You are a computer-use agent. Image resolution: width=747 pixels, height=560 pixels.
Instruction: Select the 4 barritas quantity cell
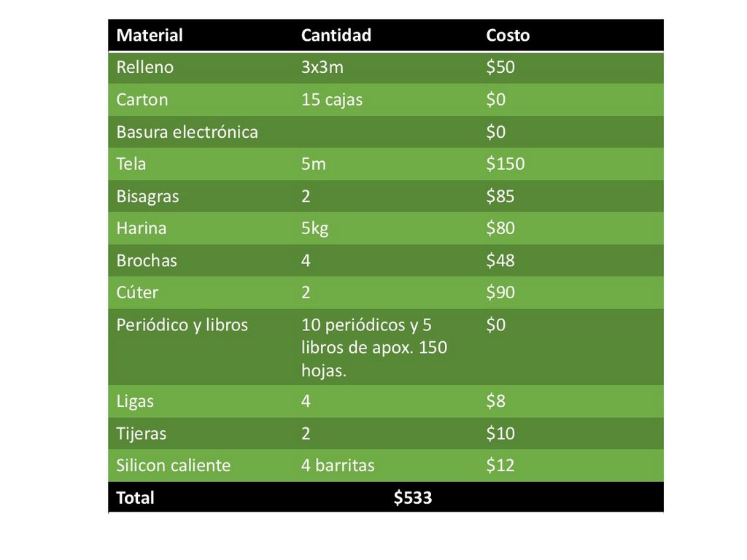pyautogui.click(x=338, y=465)
